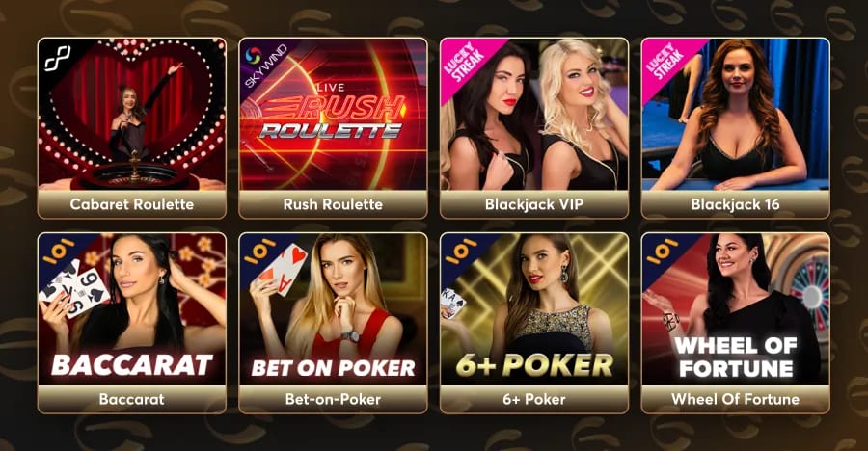The width and height of the screenshot is (868, 451).
Task: Click the Lucky Streak badge on Blackjack 16
Action: point(665,62)
